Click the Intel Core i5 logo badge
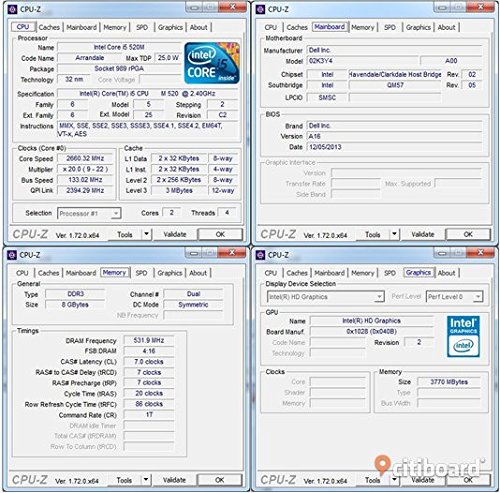This screenshot has width=500, height=493. [x=212, y=63]
